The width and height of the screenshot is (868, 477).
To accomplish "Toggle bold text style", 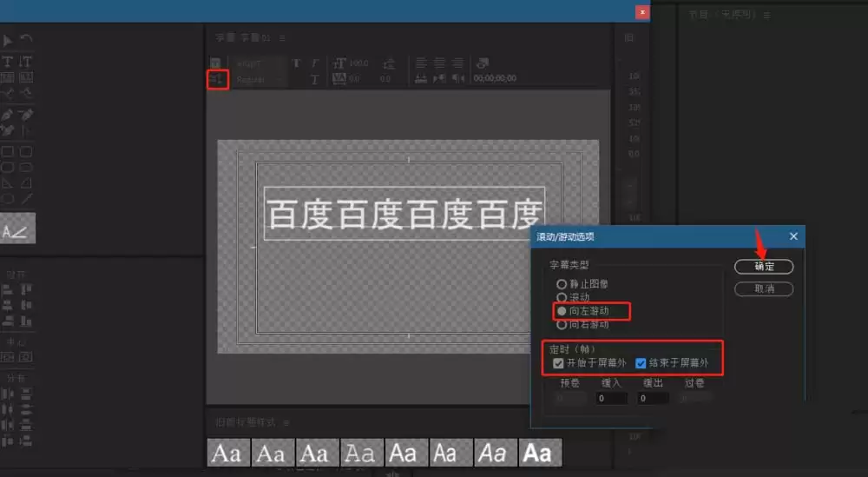I will 297,63.
